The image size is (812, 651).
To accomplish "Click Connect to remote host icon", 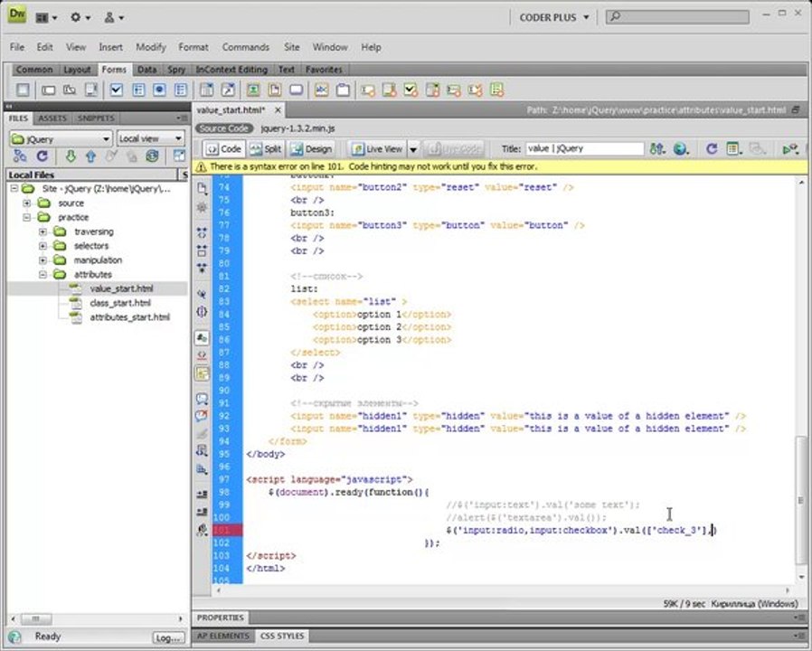I will click(x=20, y=156).
